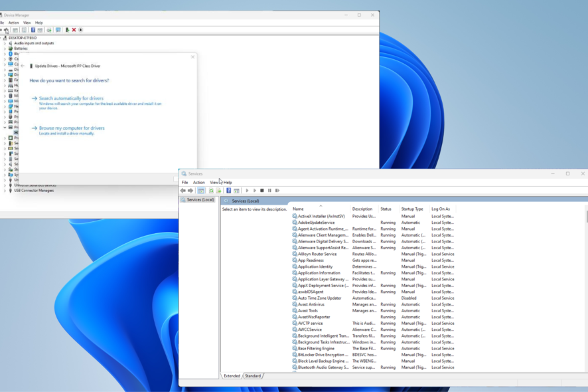Click the Disabled startup type cell
The width and height of the screenshot is (588, 392).
tap(409, 298)
